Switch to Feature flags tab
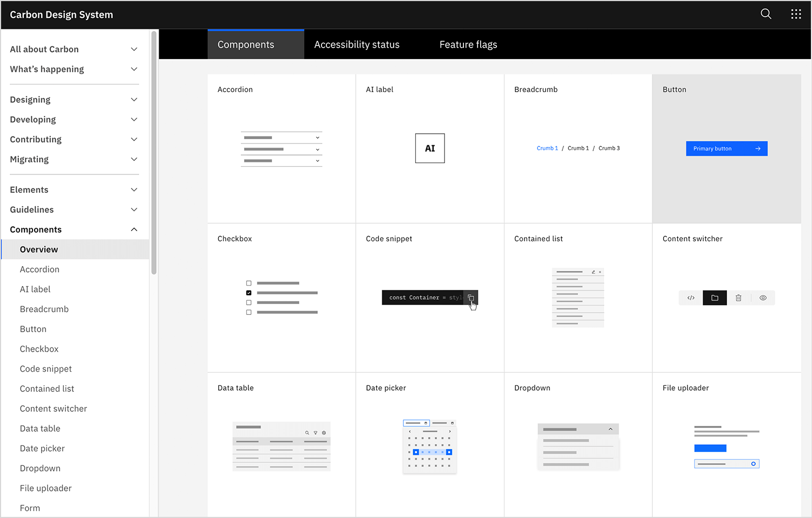The width and height of the screenshot is (812, 518). (x=468, y=44)
